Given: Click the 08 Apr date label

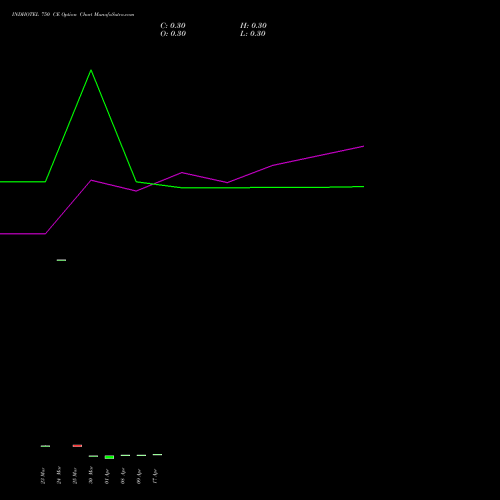Looking at the screenshot, I should click(x=123, y=476).
